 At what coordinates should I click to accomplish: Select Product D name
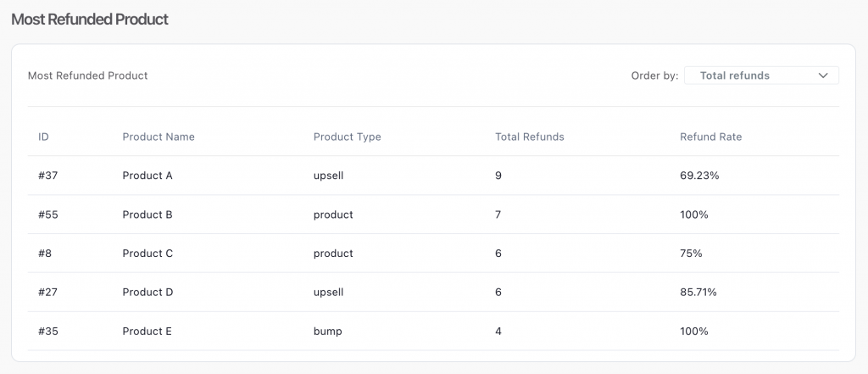click(x=147, y=292)
